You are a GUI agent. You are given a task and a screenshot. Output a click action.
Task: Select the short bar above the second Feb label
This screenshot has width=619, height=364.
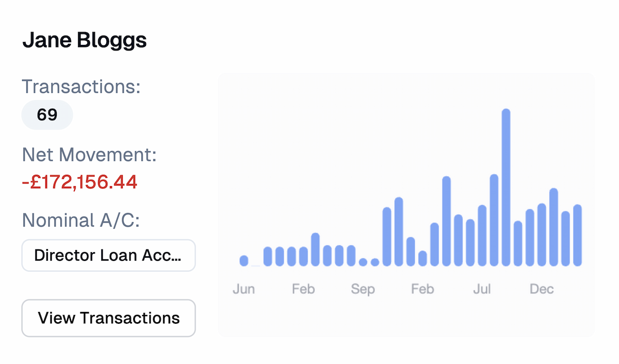click(422, 258)
